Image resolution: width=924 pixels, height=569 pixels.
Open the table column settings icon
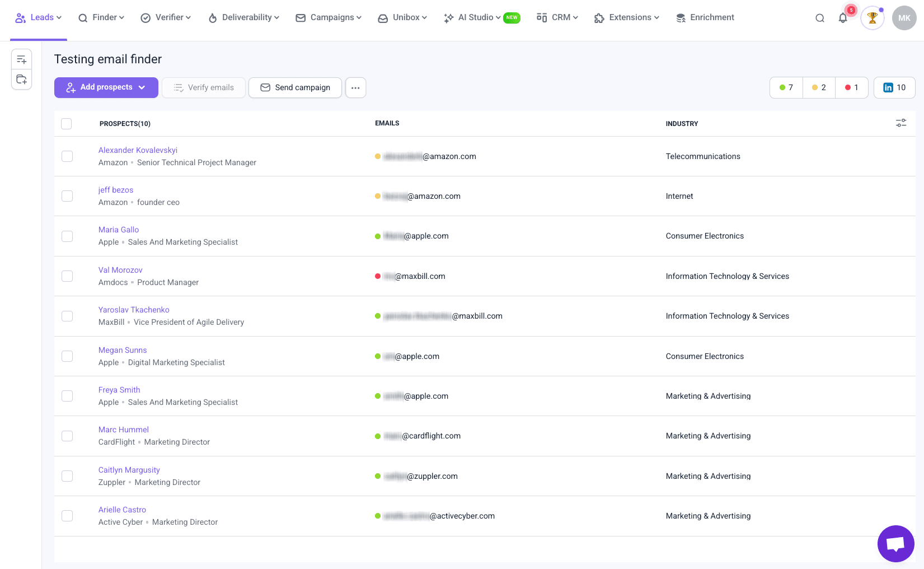click(x=900, y=123)
